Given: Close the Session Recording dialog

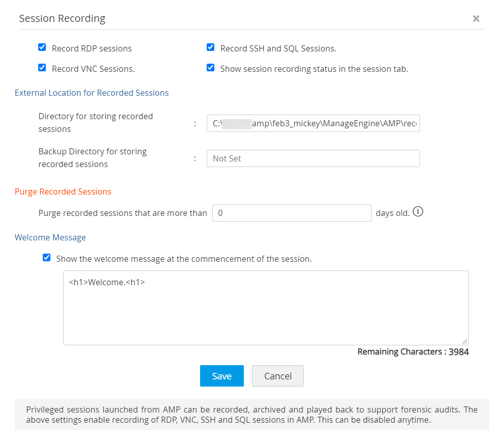Looking at the screenshot, I should pos(476,19).
